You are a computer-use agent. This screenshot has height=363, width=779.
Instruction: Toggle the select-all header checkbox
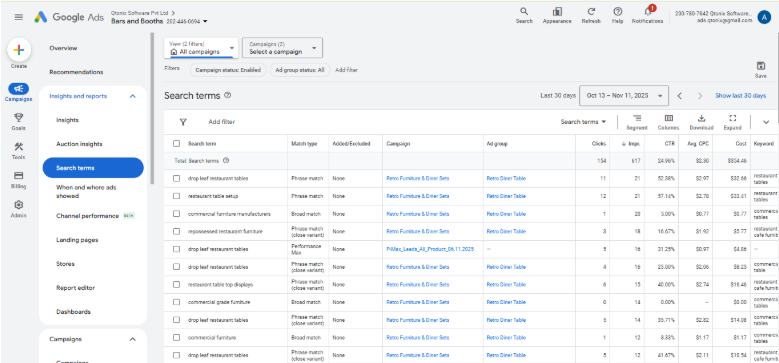[176, 144]
